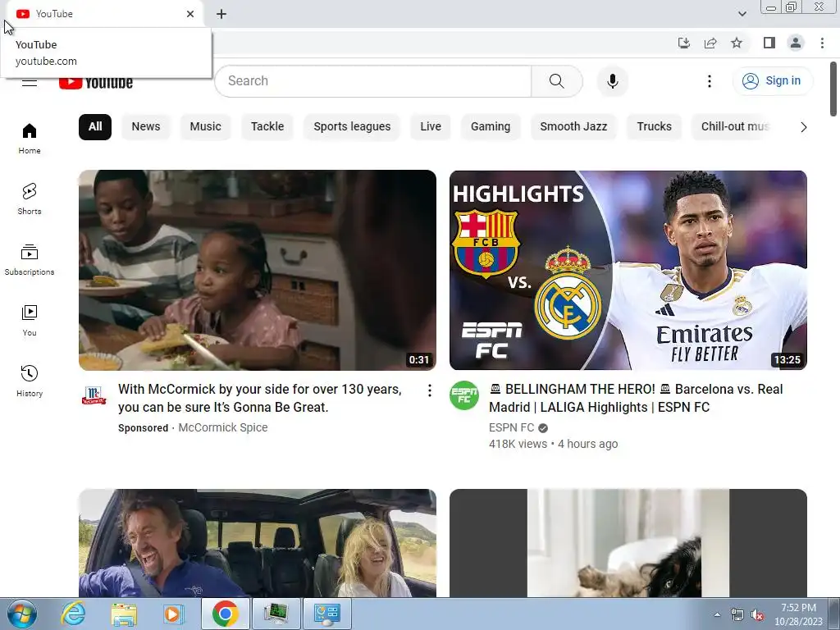Select the Live filter chip
Viewport: 840px width, 630px height.
click(431, 127)
